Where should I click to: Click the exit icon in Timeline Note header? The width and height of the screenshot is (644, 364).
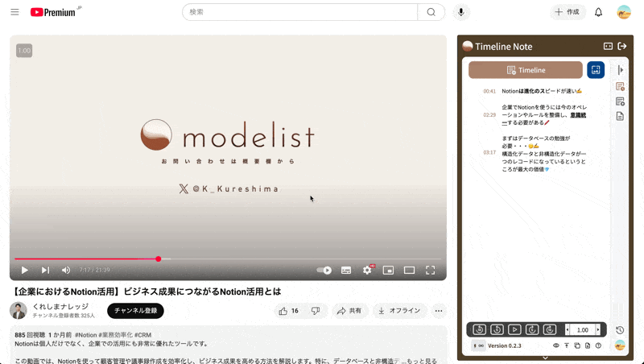coord(622,46)
